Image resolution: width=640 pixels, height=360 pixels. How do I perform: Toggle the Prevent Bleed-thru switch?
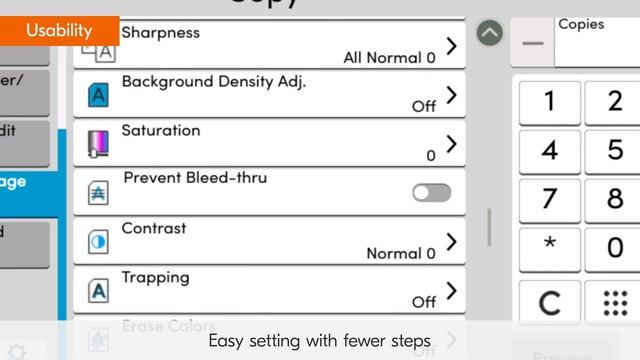pos(431,193)
